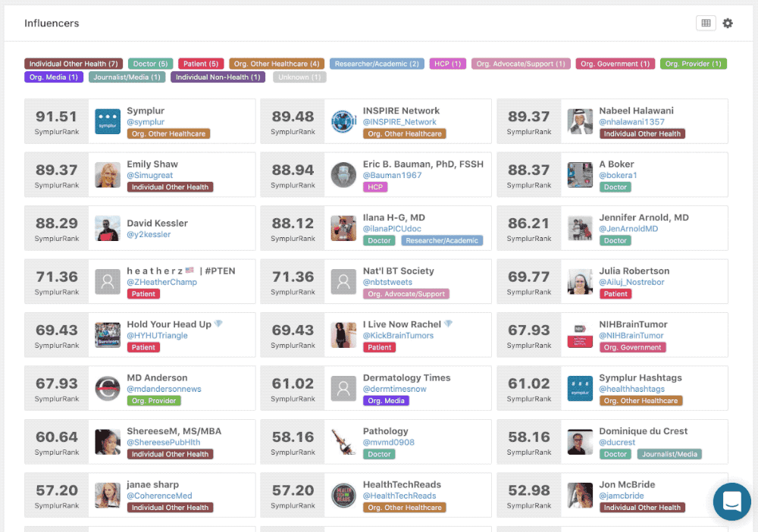Click Org. Provider tag on MD Anderson
The height and width of the screenshot is (532, 758).
click(154, 401)
